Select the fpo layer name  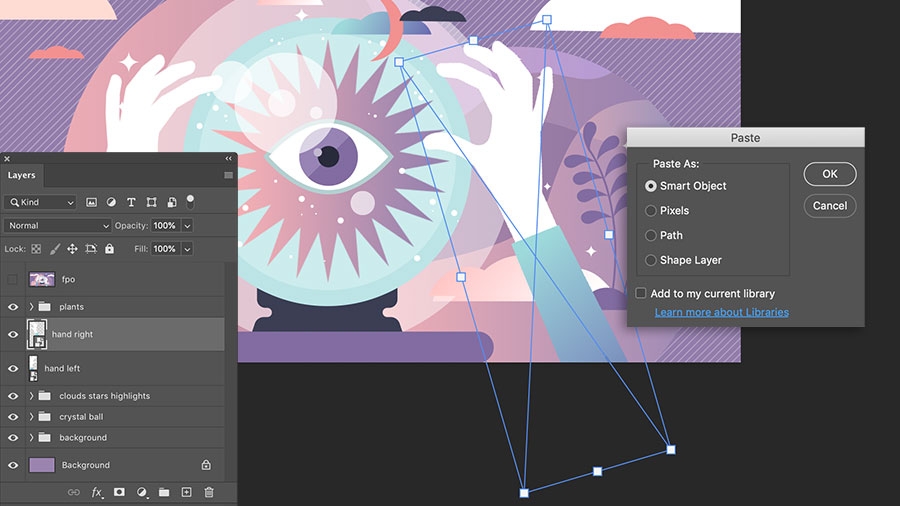[x=68, y=279]
